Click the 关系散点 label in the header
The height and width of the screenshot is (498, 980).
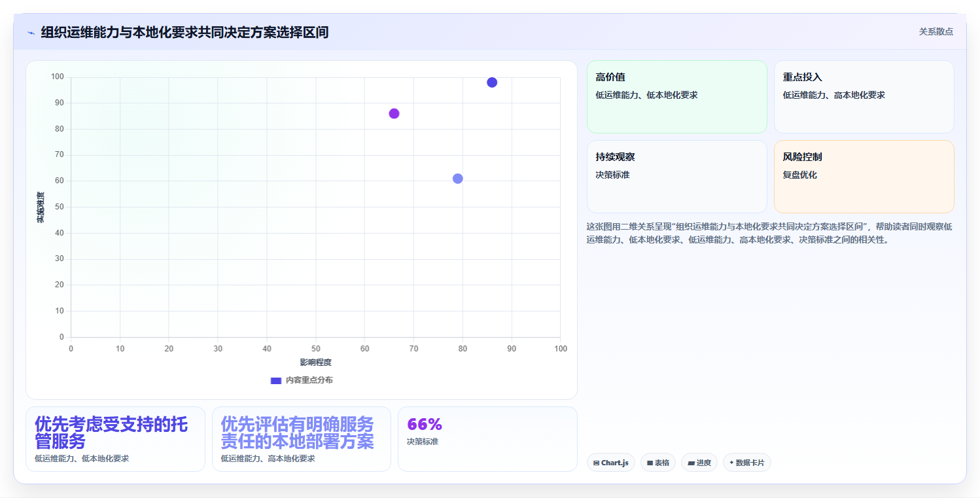pos(936,31)
